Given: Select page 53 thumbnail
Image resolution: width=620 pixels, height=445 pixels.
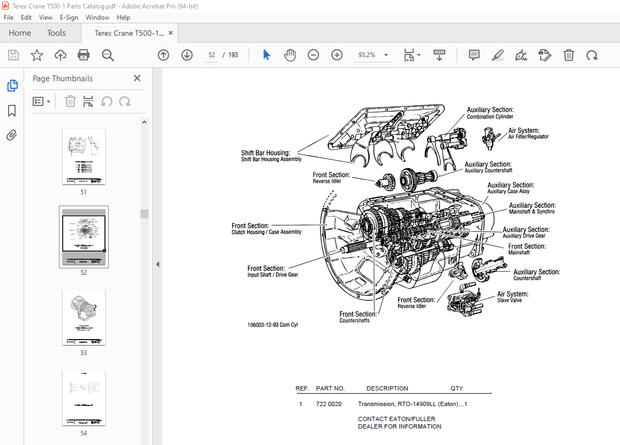Looking at the screenshot, I should [x=84, y=317].
